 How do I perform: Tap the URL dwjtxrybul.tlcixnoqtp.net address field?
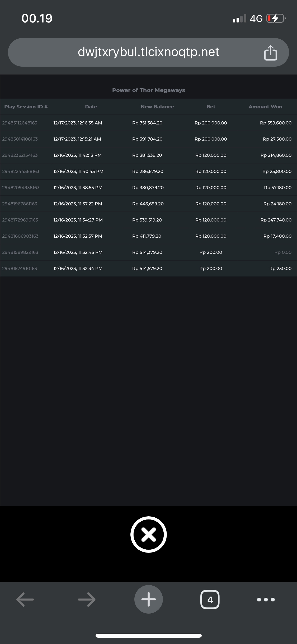pyautogui.click(x=148, y=52)
